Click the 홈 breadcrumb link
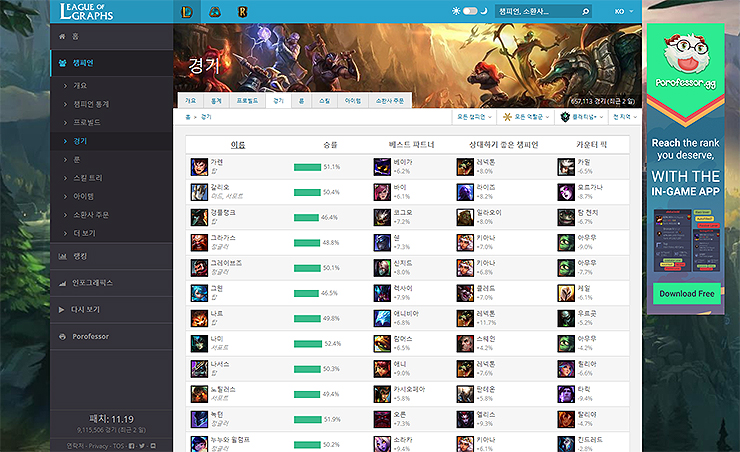740x452 pixels. (x=188, y=117)
